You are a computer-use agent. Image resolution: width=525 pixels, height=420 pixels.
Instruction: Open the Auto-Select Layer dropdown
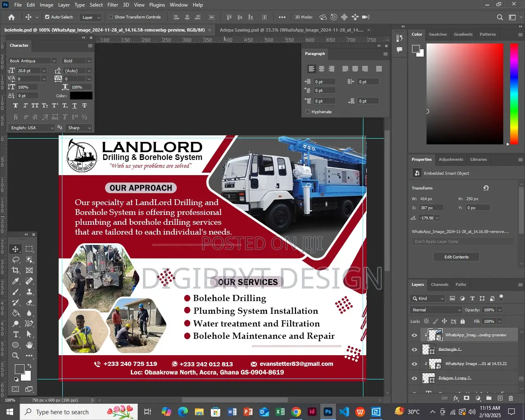tap(91, 17)
